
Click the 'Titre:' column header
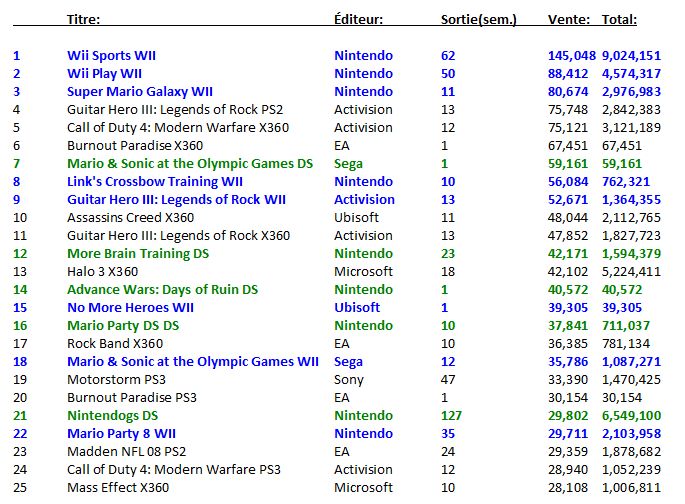tap(83, 20)
